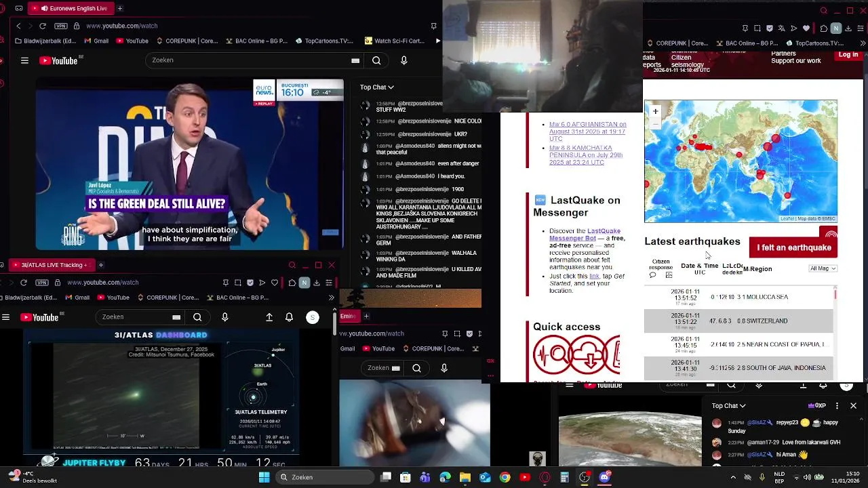Open YouTube guide menu in Euronews window
This screenshot has height=488, width=868.
[24, 60]
